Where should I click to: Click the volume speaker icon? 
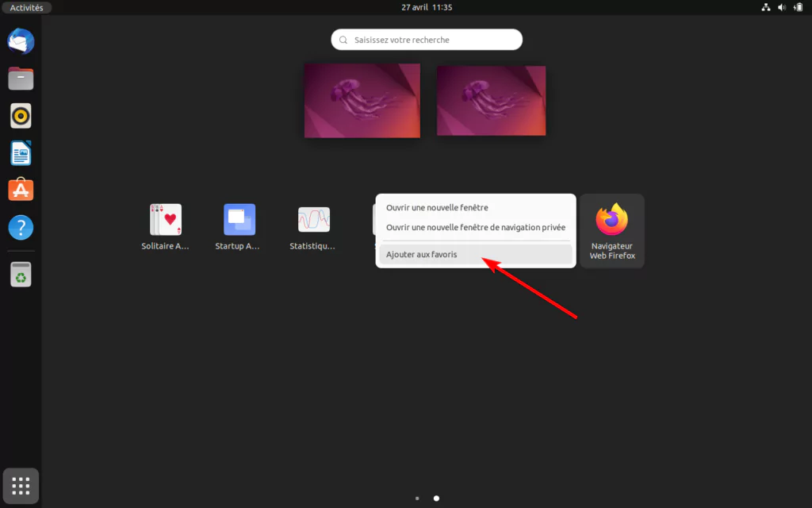coord(781,7)
